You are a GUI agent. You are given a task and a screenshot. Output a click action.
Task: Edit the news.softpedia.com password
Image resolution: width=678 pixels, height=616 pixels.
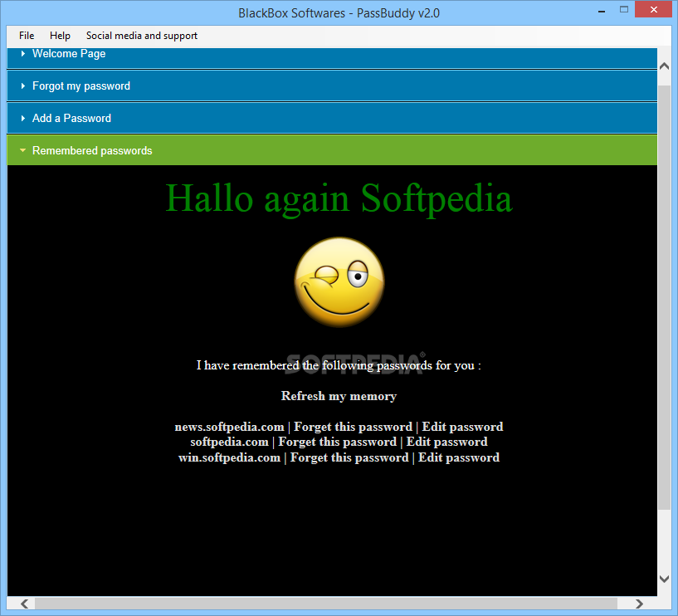[x=462, y=427]
